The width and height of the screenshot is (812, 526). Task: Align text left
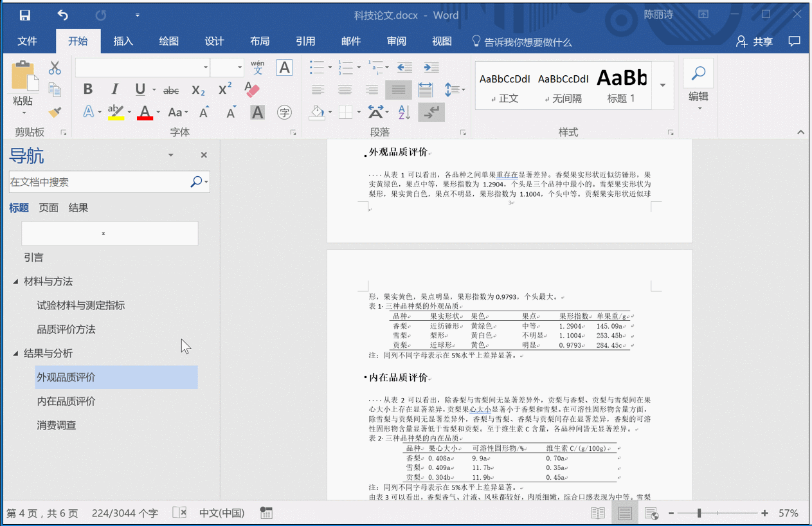click(x=318, y=90)
